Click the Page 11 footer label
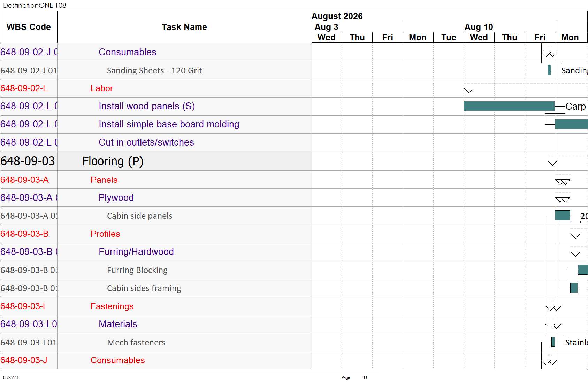The width and height of the screenshot is (588, 382). point(354,377)
